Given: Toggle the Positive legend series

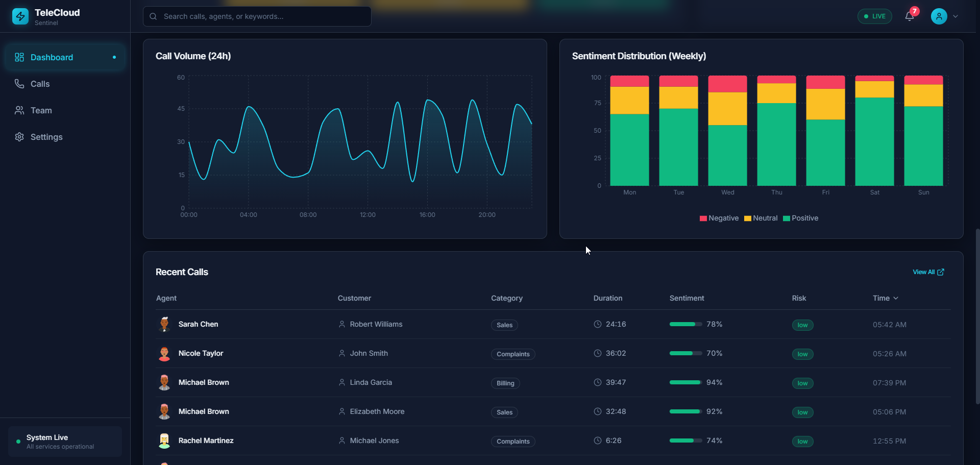Looking at the screenshot, I should click(800, 218).
